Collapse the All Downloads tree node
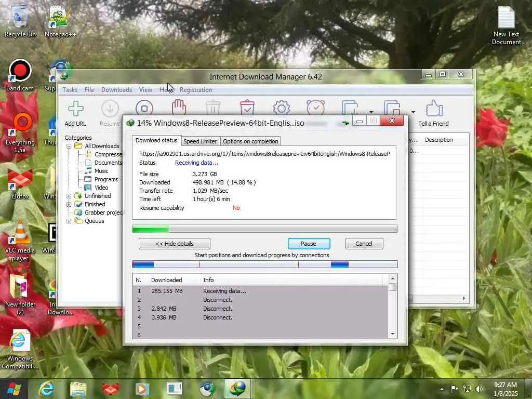Viewport: 532px width, 399px height. (69, 146)
